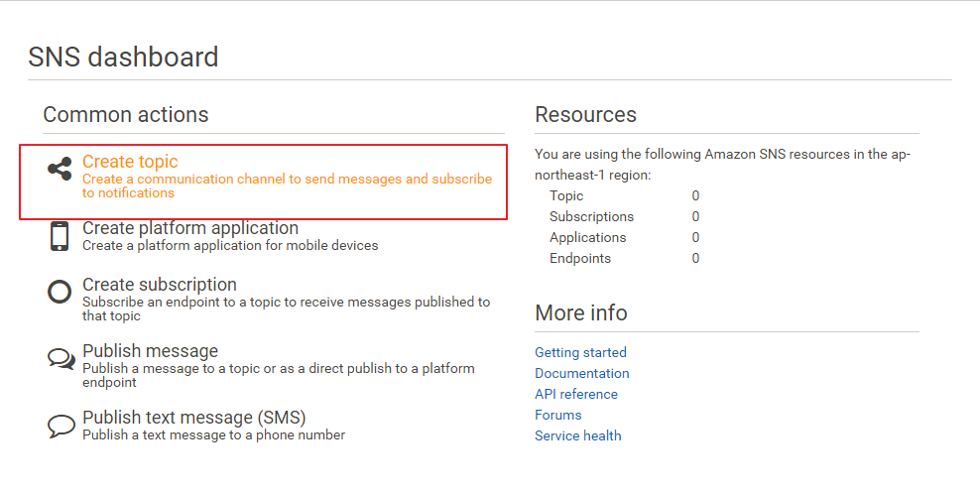
Task: Open the Getting started link
Action: point(580,352)
